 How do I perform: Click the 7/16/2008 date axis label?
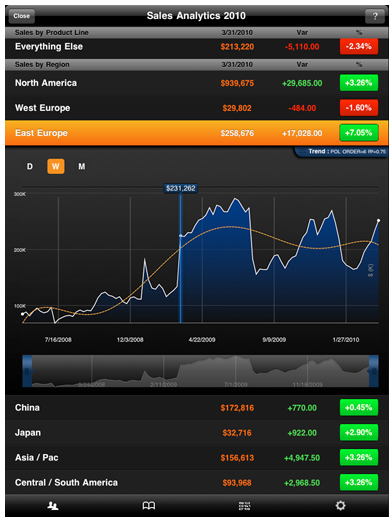coord(58,339)
